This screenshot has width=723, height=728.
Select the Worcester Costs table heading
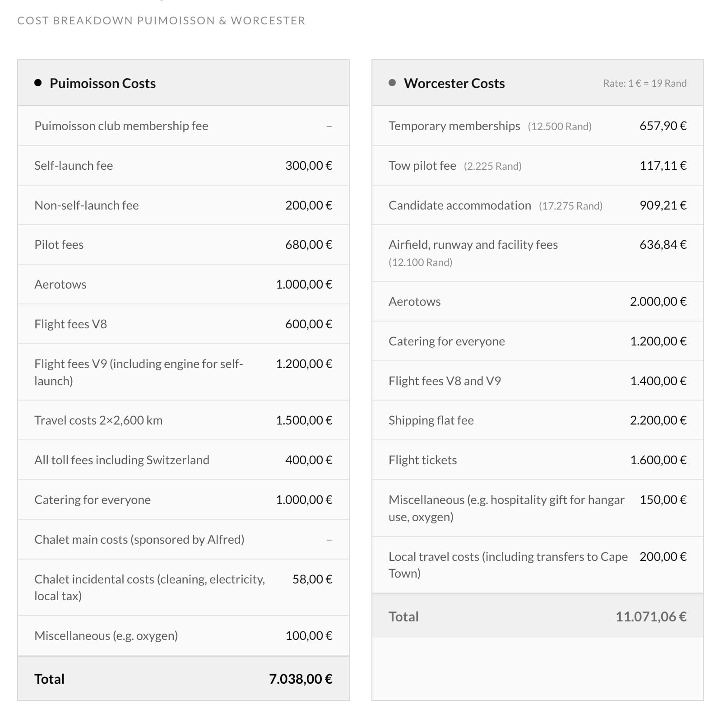(x=454, y=83)
